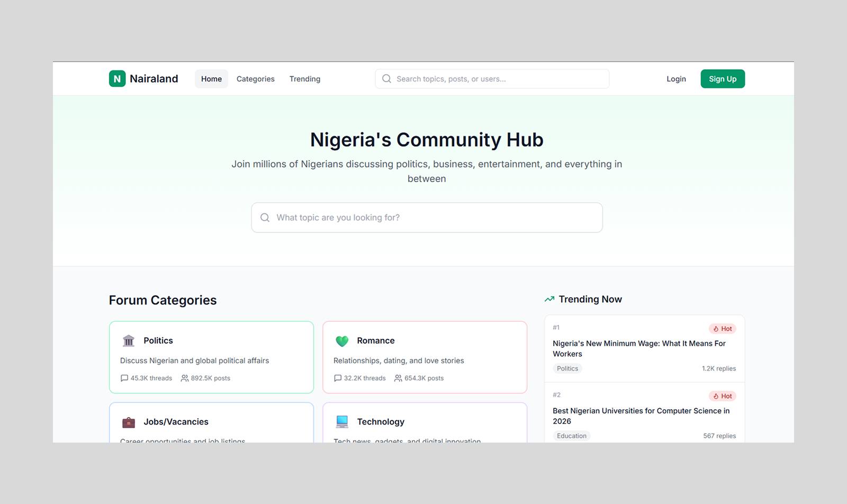Click the people icon next to 654.3K posts

coord(398,378)
